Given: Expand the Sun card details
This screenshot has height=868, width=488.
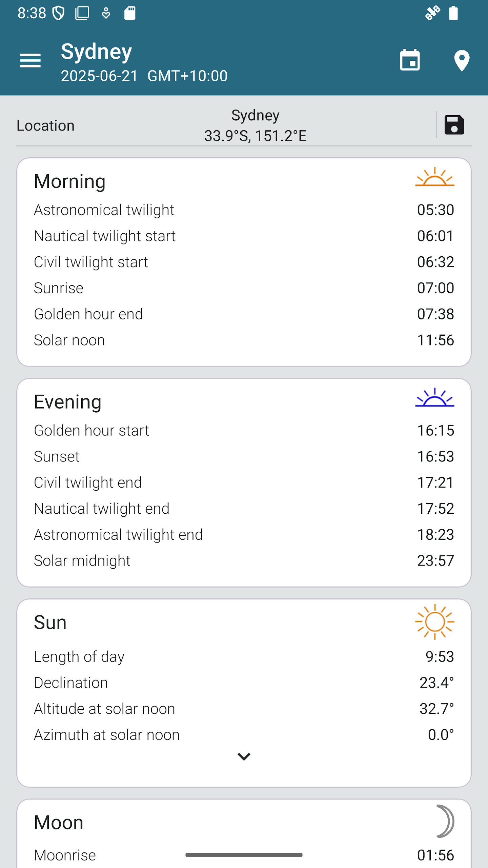Looking at the screenshot, I should pos(244,757).
